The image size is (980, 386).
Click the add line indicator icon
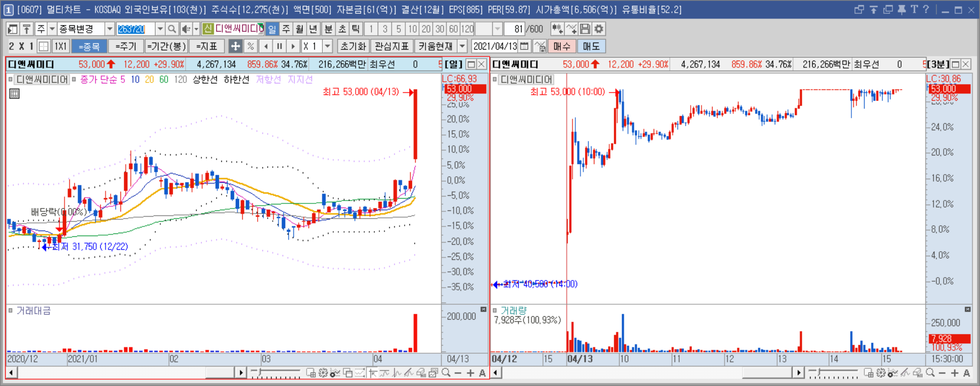571,29
